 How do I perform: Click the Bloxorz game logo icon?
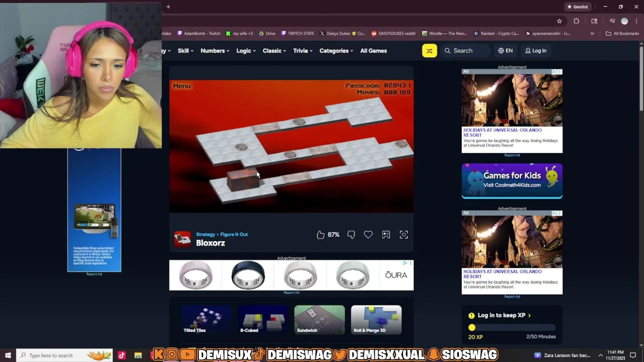[182, 239]
